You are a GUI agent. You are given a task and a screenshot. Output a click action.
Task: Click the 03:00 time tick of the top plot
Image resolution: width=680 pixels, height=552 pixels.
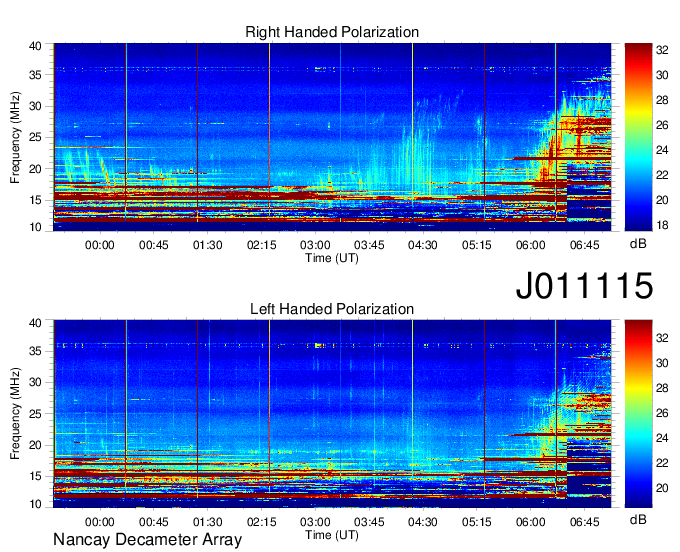(x=315, y=245)
